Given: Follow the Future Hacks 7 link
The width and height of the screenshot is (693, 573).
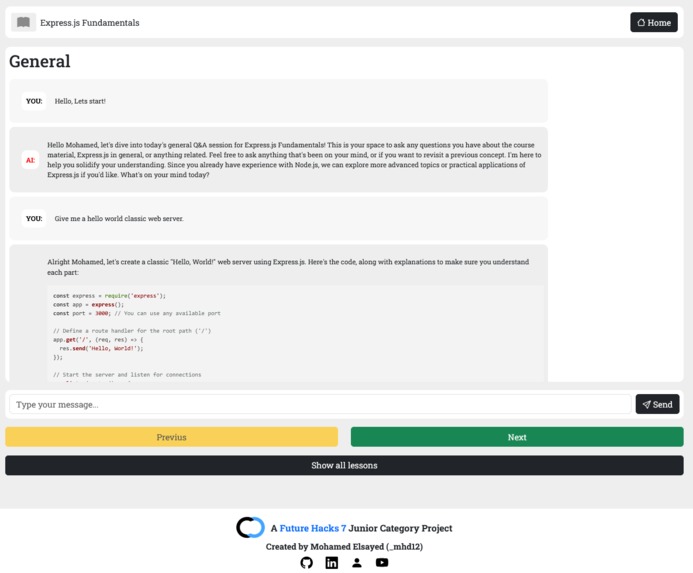Looking at the screenshot, I should [312, 528].
